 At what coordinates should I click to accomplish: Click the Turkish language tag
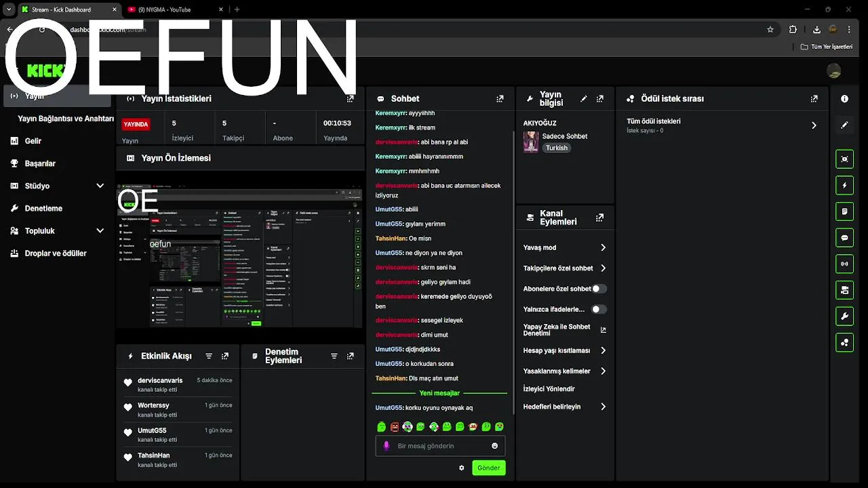click(557, 148)
